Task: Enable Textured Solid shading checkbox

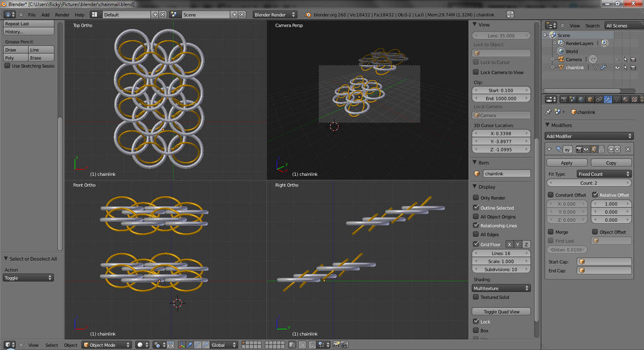Action: pyautogui.click(x=476, y=297)
